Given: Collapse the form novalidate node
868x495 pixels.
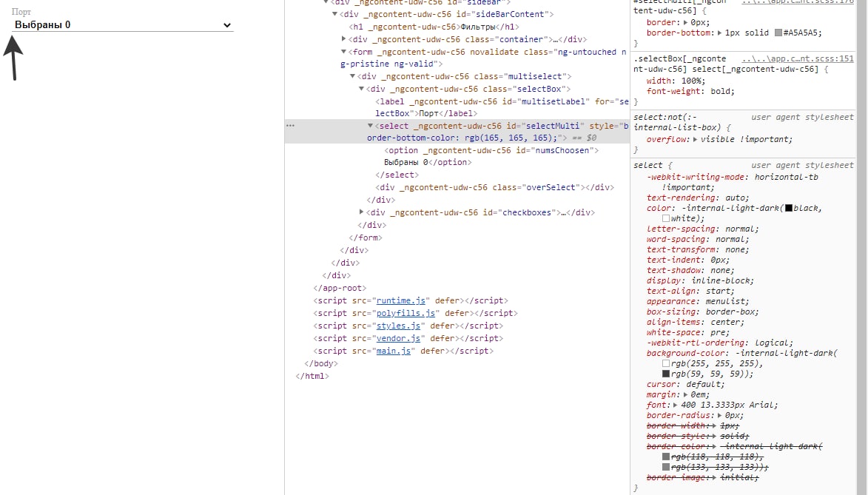Looking at the screenshot, I should pos(344,52).
